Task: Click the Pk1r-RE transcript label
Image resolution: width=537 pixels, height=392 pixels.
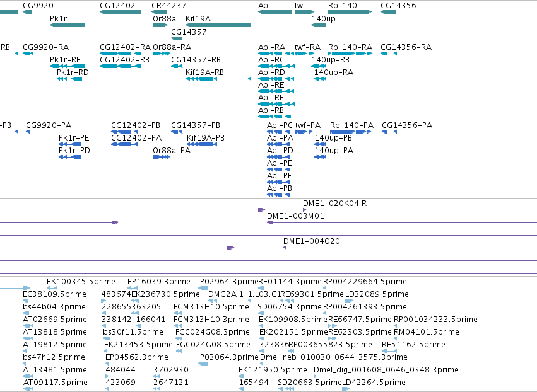Action: tap(66, 59)
